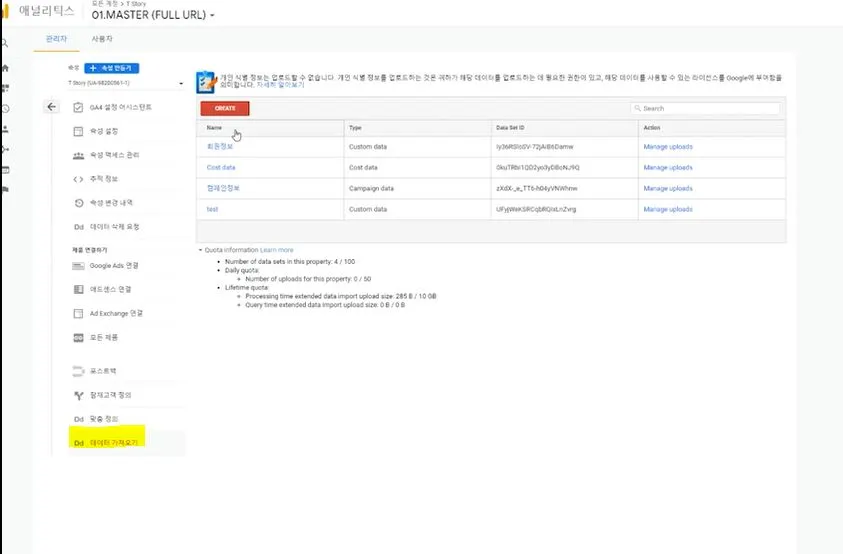Open the Home icon in the left rail
This screenshot has width=843, height=554.
(x=5, y=68)
